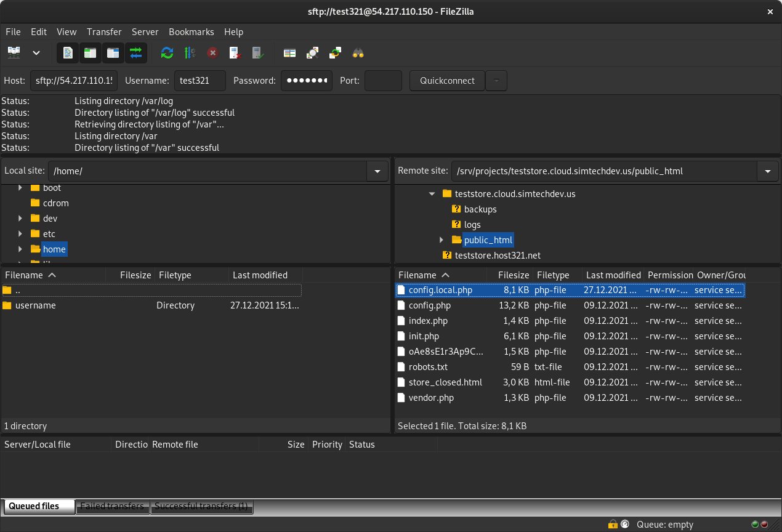782x532 pixels.
Task: Expand the boot folder in local tree
Action: 20,188
